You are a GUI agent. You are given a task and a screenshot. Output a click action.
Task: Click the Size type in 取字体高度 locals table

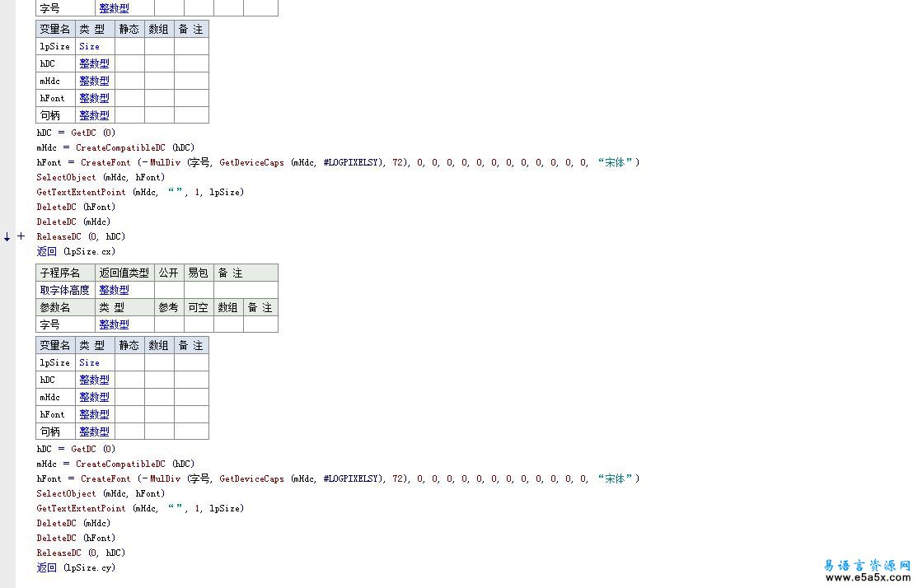(x=95, y=362)
